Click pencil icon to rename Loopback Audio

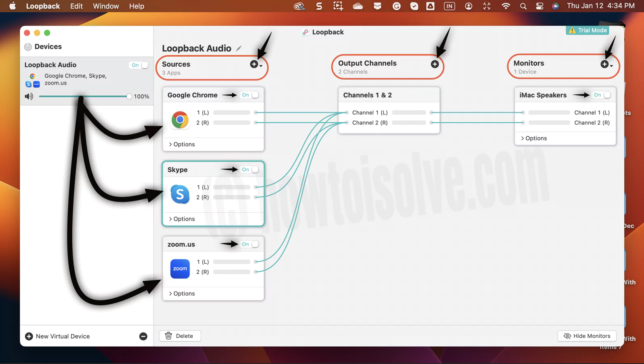239,49
